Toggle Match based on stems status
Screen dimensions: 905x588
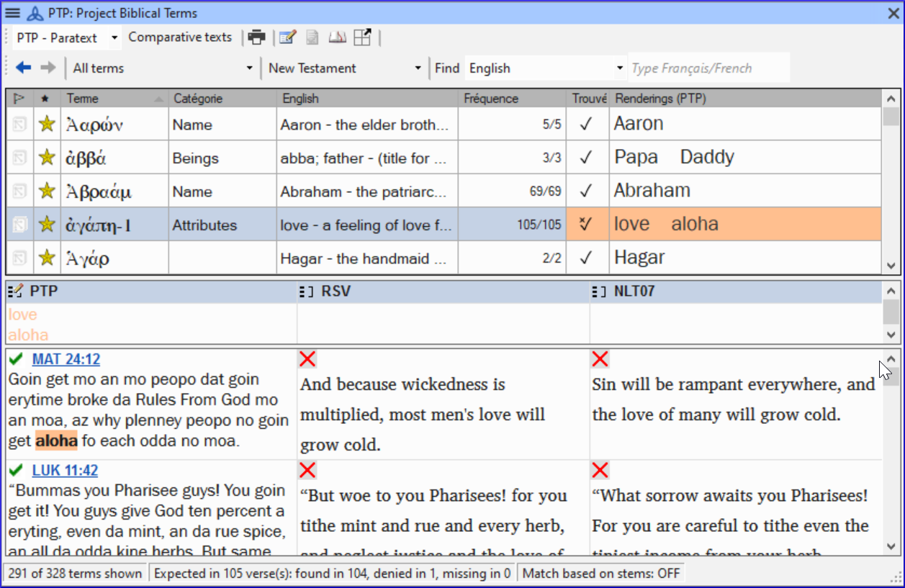pos(600,574)
